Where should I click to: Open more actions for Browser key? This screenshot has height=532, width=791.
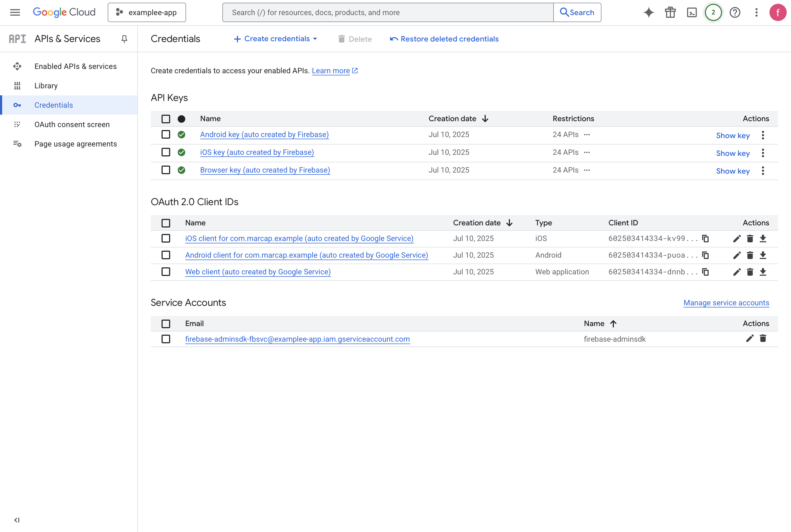pos(763,171)
